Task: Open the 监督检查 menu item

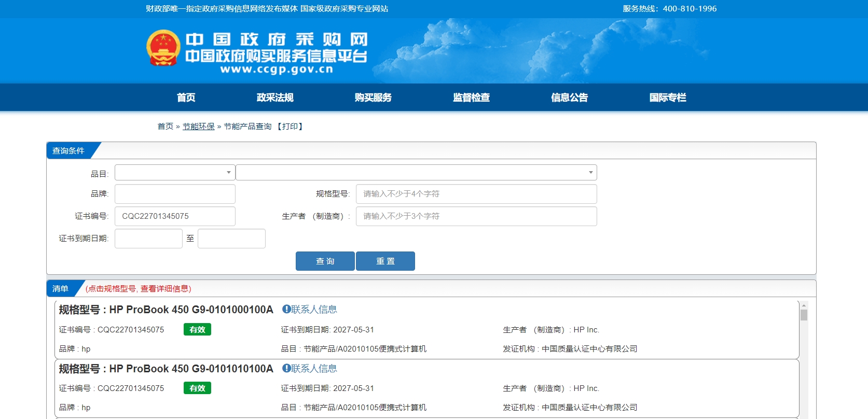Action: (x=471, y=97)
